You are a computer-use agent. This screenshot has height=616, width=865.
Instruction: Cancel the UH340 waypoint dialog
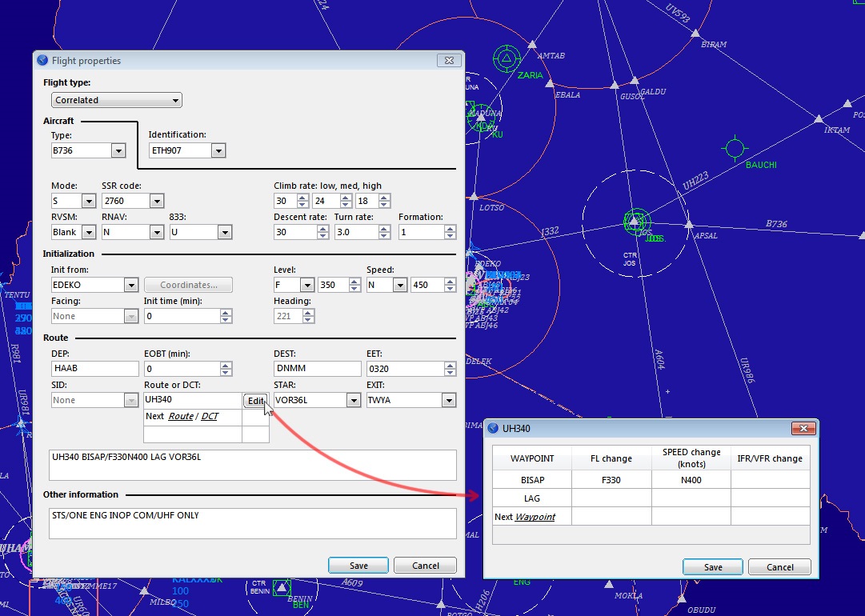click(780, 567)
